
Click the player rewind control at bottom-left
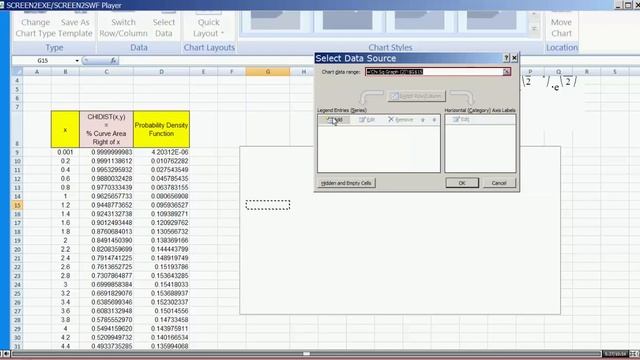point(6,353)
